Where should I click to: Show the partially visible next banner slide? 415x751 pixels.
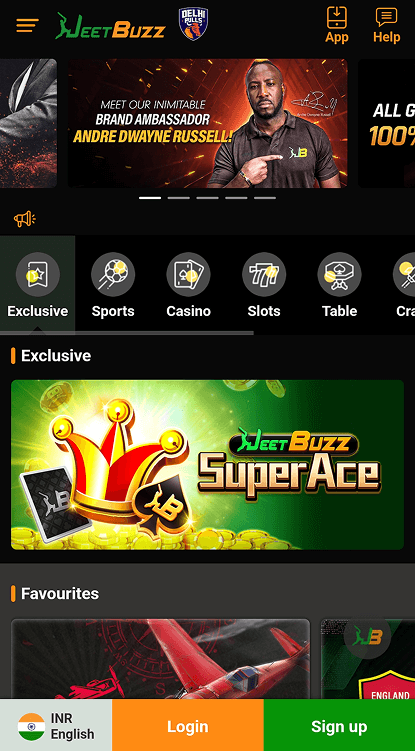(x=387, y=123)
